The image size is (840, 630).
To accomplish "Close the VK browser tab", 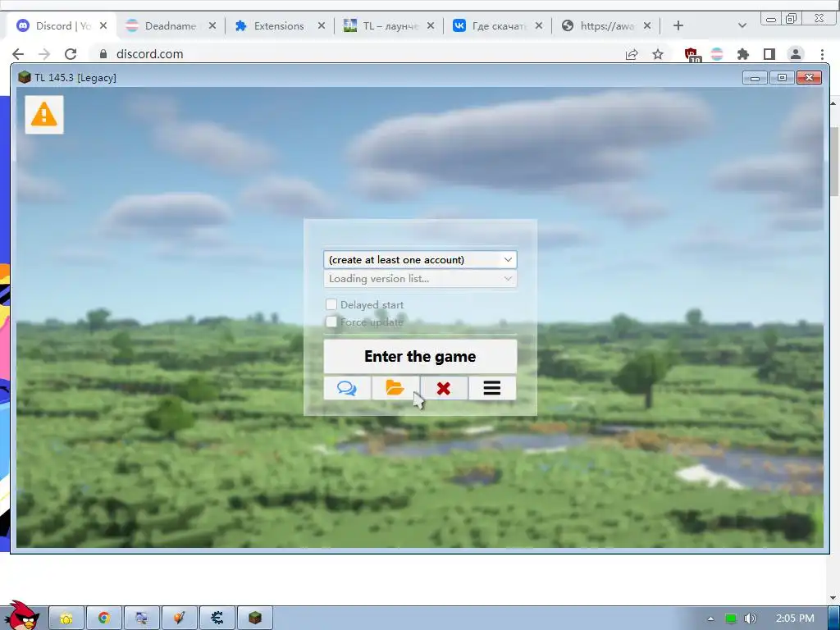I will pyautogui.click(x=539, y=25).
